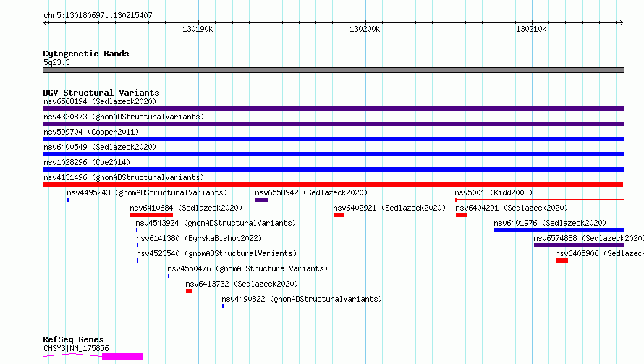
Task: Click the blue bar under nsv6401976
Action: pyautogui.click(x=559, y=230)
